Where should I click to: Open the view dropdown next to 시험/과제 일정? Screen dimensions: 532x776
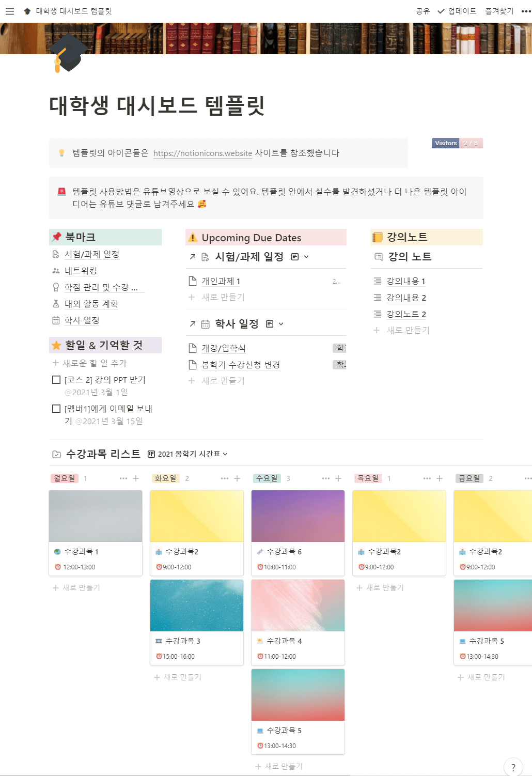point(306,256)
